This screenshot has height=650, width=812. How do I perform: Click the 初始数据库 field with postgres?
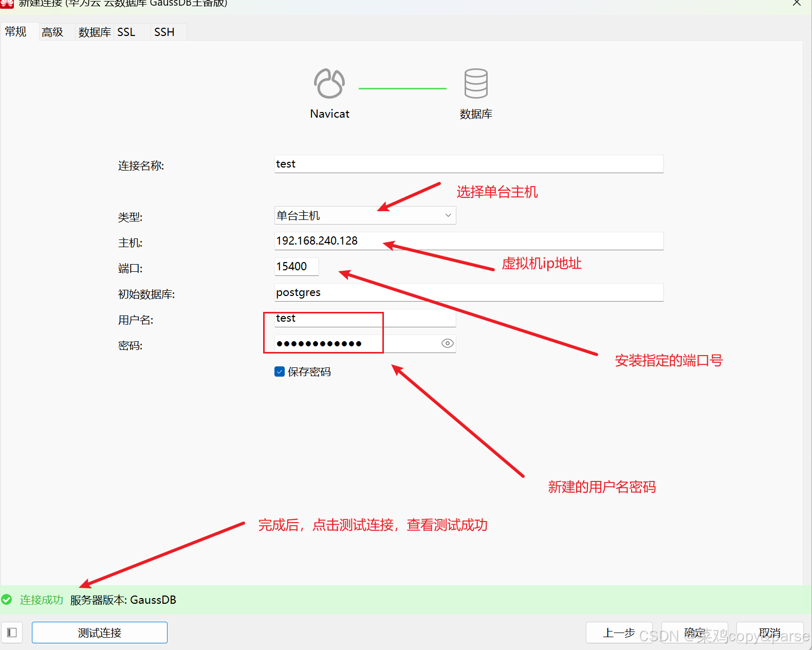tap(469, 292)
